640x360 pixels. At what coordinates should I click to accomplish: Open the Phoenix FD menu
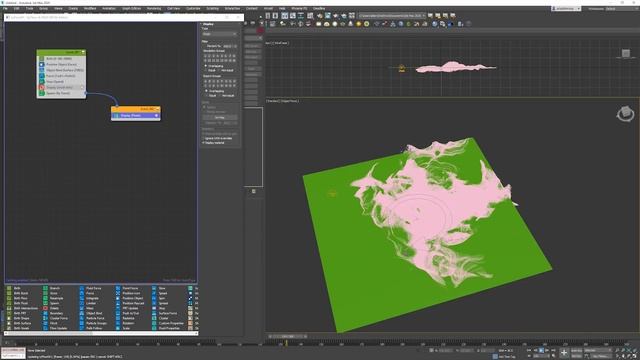(299, 9)
